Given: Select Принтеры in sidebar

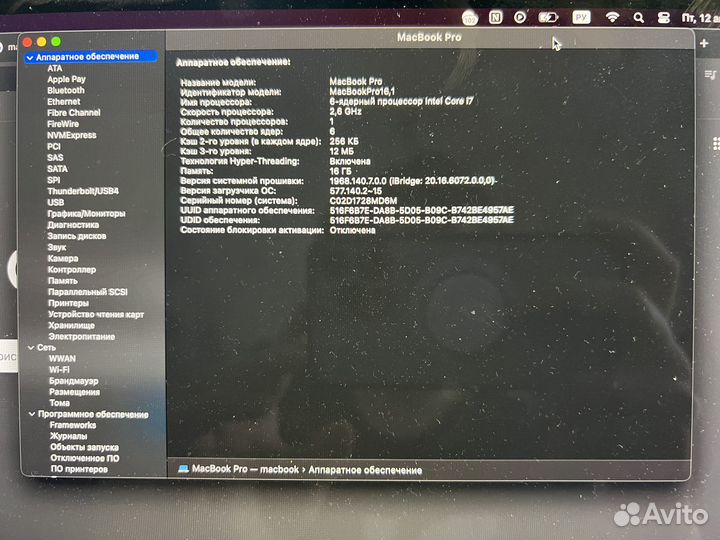Looking at the screenshot, I should click(68, 303).
